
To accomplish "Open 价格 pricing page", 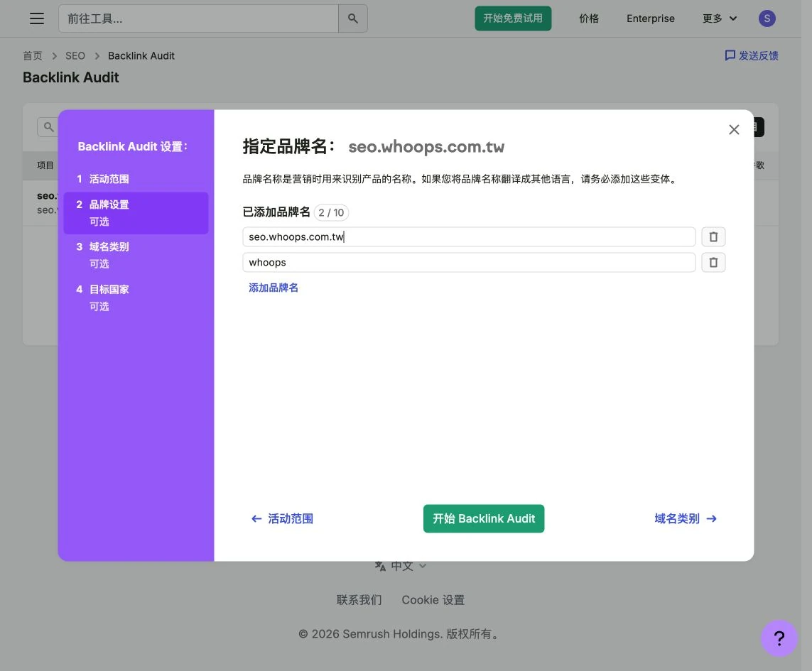I will [589, 18].
